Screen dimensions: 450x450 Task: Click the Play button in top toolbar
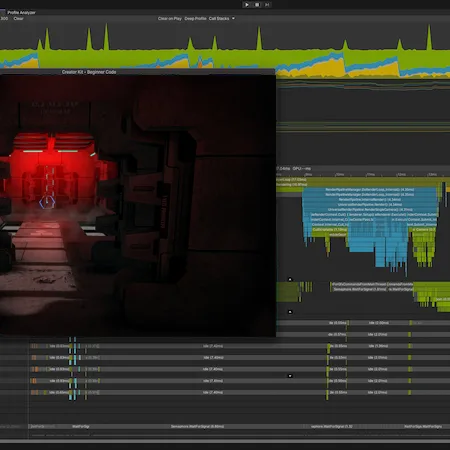point(247,5)
